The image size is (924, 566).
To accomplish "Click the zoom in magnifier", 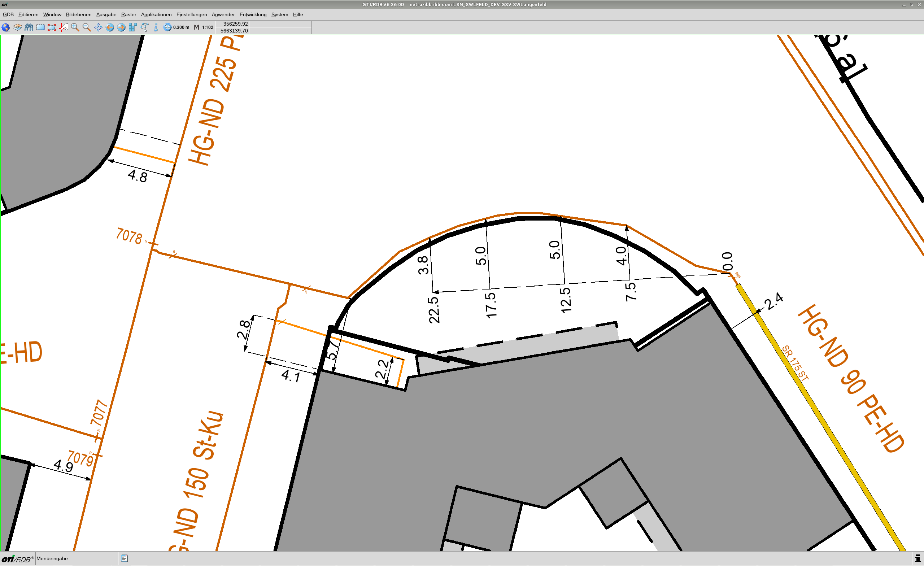I will (x=75, y=27).
